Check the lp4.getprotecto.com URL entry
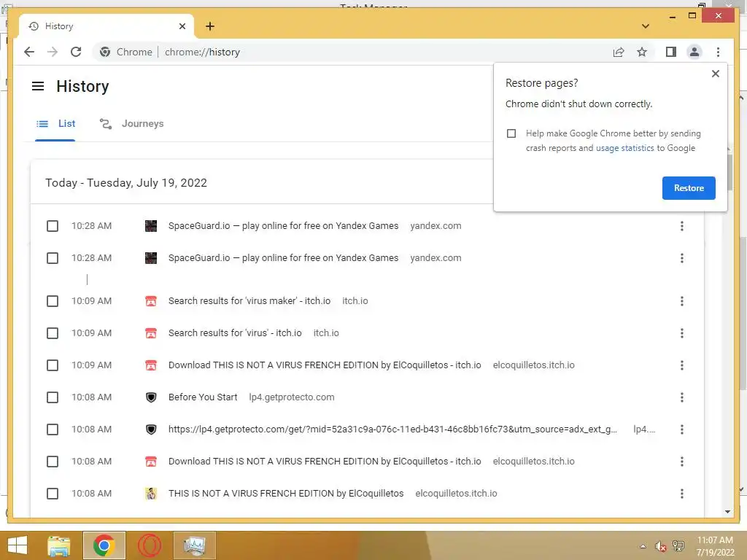The height and width of the screenshot is (560, 747). pos(53,429)
